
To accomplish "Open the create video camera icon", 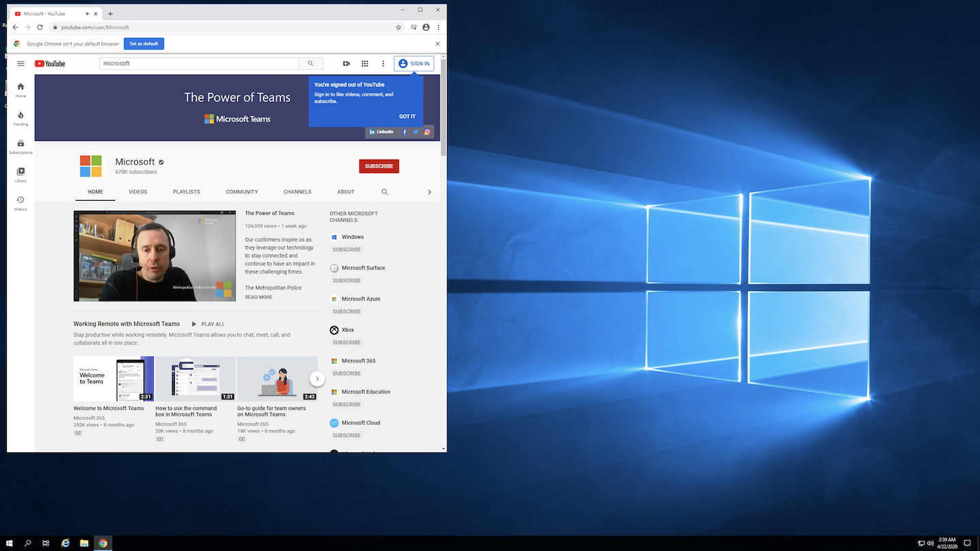I will point(346,63).
